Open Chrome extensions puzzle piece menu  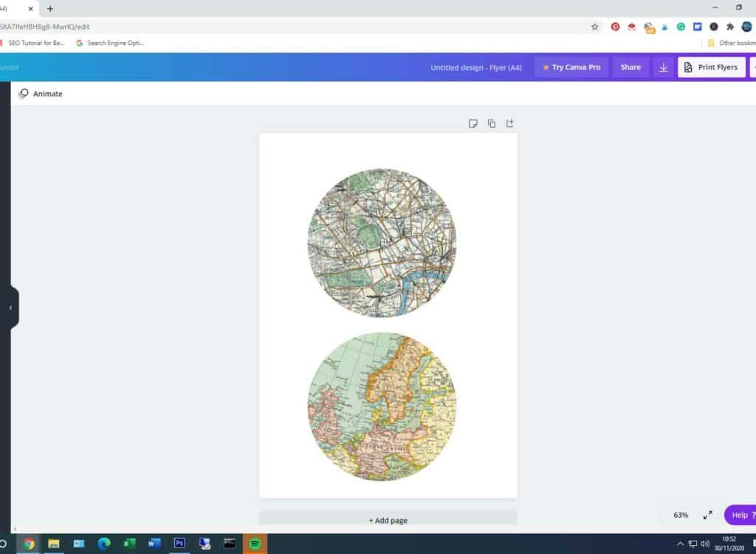pyautogui.click(x=730, y=27)
